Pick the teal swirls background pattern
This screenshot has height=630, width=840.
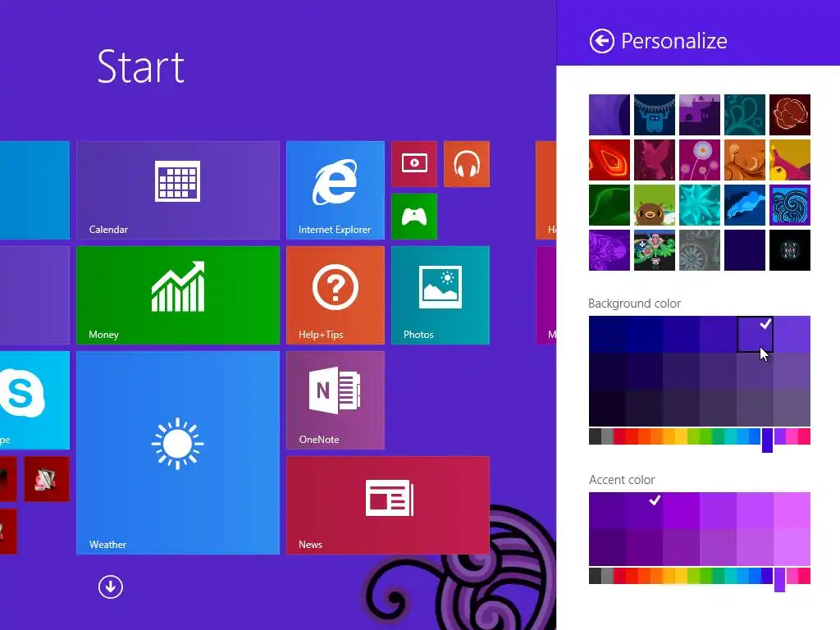(744, 115)
